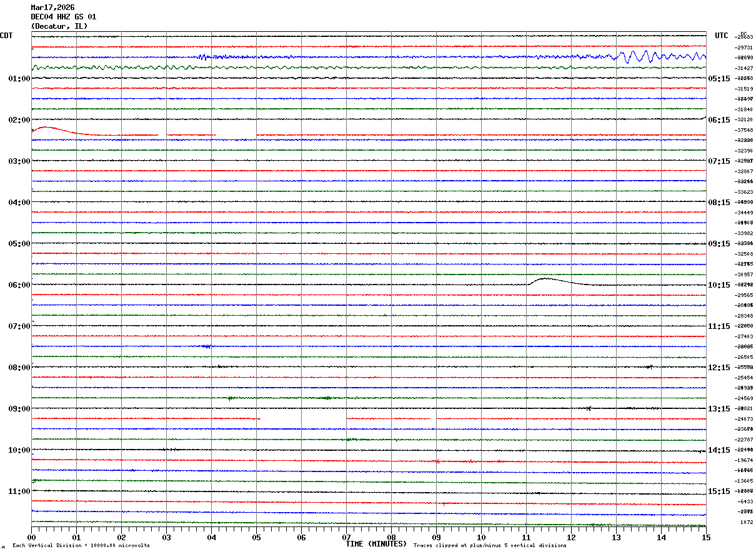Select the 03:00 CDT hour label

tap(19, 161)
